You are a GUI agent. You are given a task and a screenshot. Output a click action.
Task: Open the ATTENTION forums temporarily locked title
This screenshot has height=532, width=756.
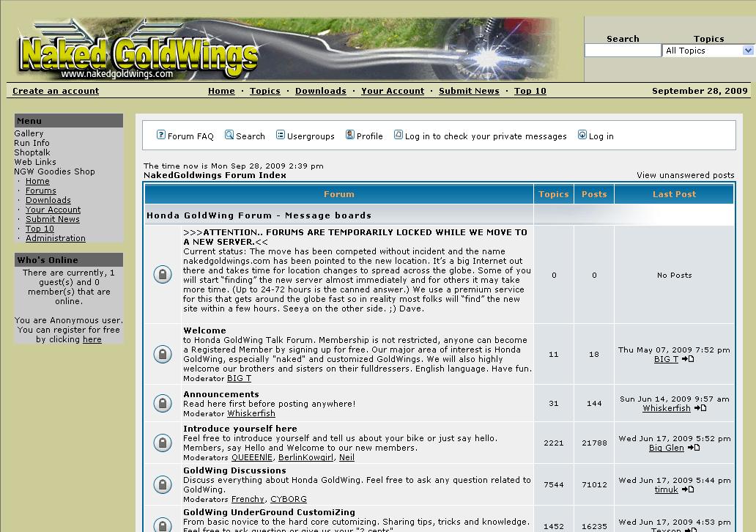pos(355,237)
